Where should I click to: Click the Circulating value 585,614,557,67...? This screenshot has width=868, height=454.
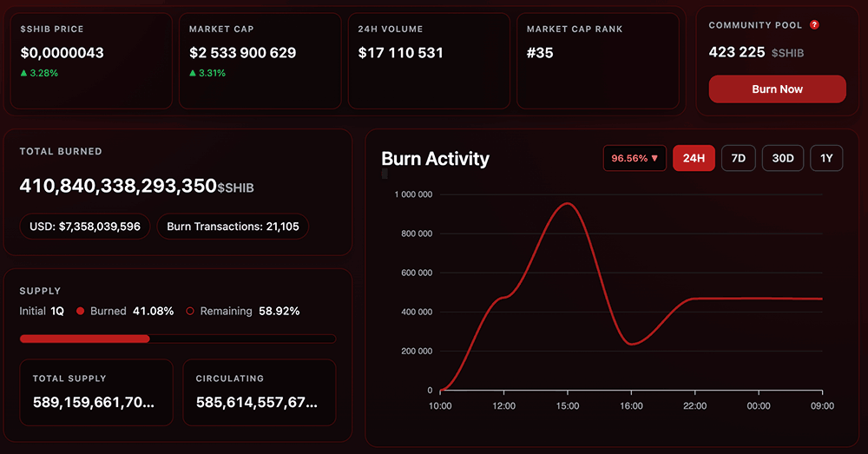pos(257,403)
